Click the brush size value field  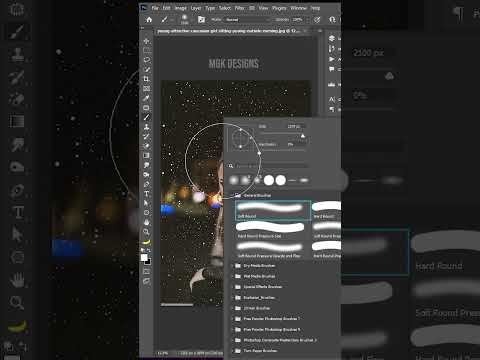coord(296,126)
